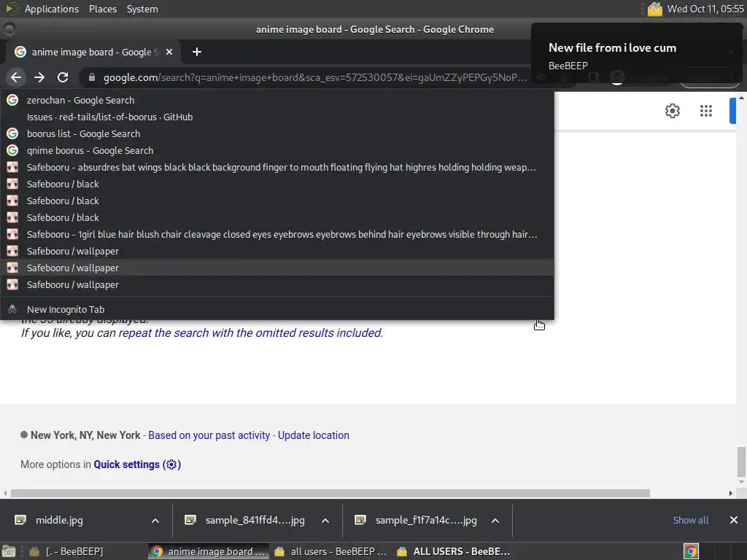Expand options chevron for middle.jpg download
The width and height of the screenshot is (747, 560).
point(155,521)
